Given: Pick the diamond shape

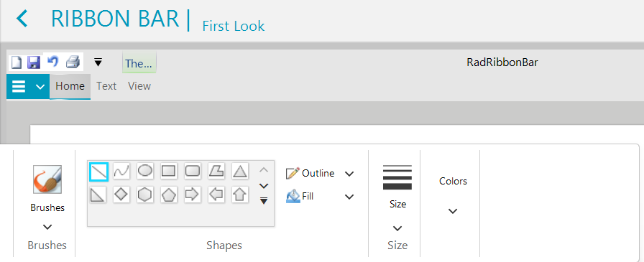Looking at the screenshot, I should [121, 195].
